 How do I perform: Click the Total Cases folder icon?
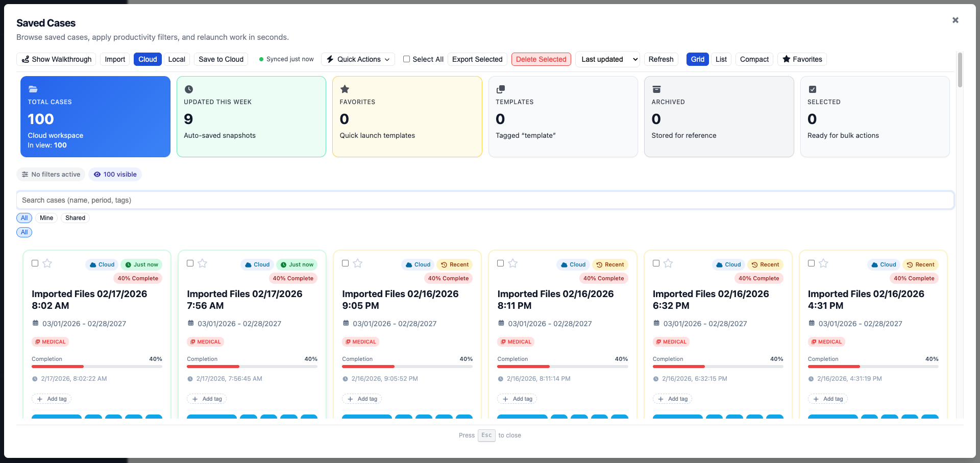coord(33,89)
